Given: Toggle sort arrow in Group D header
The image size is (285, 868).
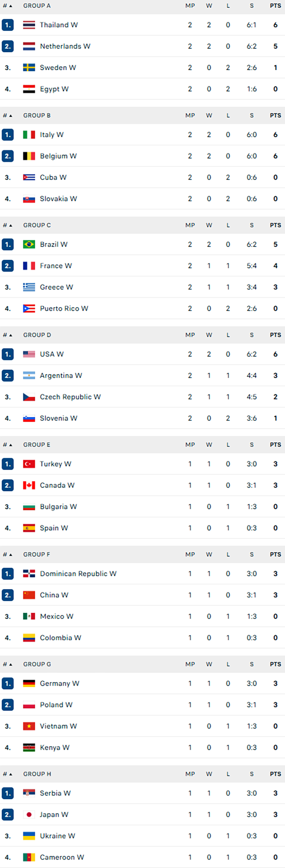Looking at the screenshot, I should [x=11, y=335].
